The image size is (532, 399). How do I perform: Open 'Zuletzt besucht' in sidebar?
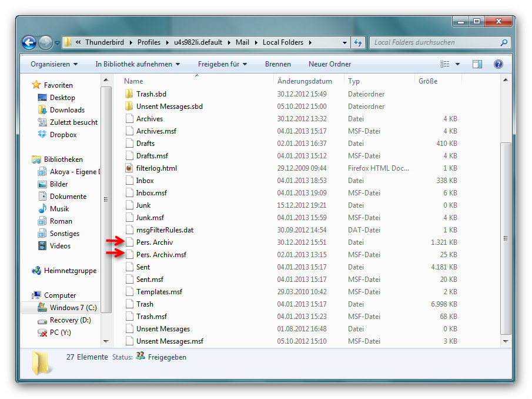pos(73,122)
